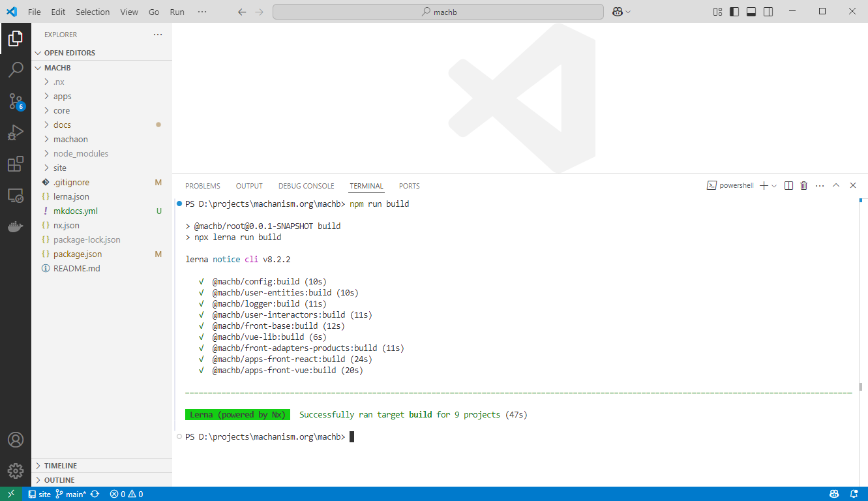Click the machb command center search box
Image resolution: width=868 pixels, height=501 pixels.
[438, 12]
